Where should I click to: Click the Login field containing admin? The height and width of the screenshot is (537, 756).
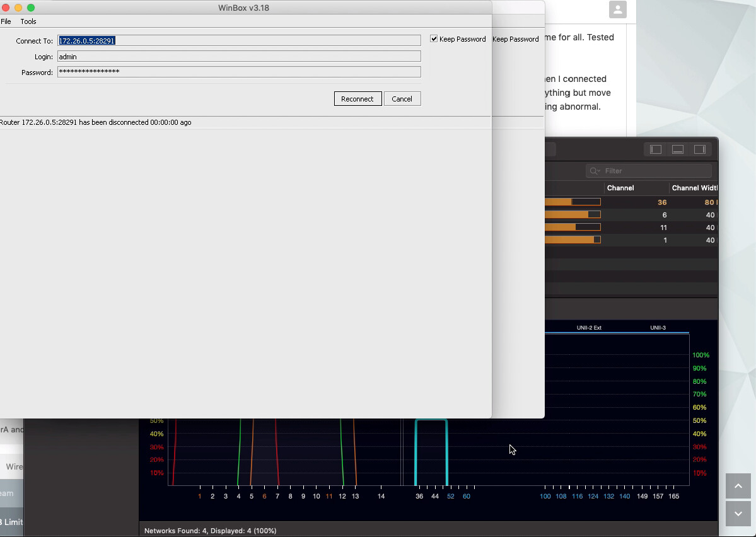239,56
